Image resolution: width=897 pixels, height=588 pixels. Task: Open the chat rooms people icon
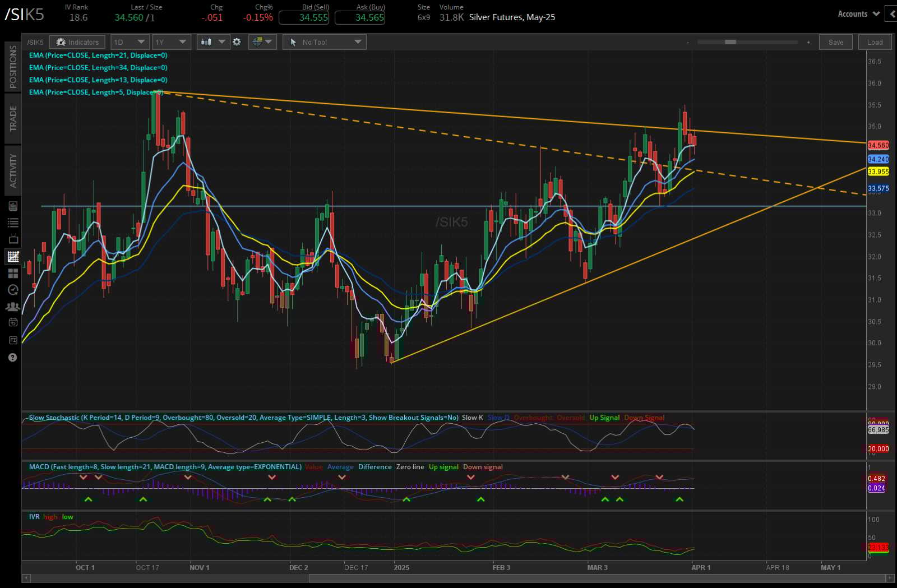(13, 306)
